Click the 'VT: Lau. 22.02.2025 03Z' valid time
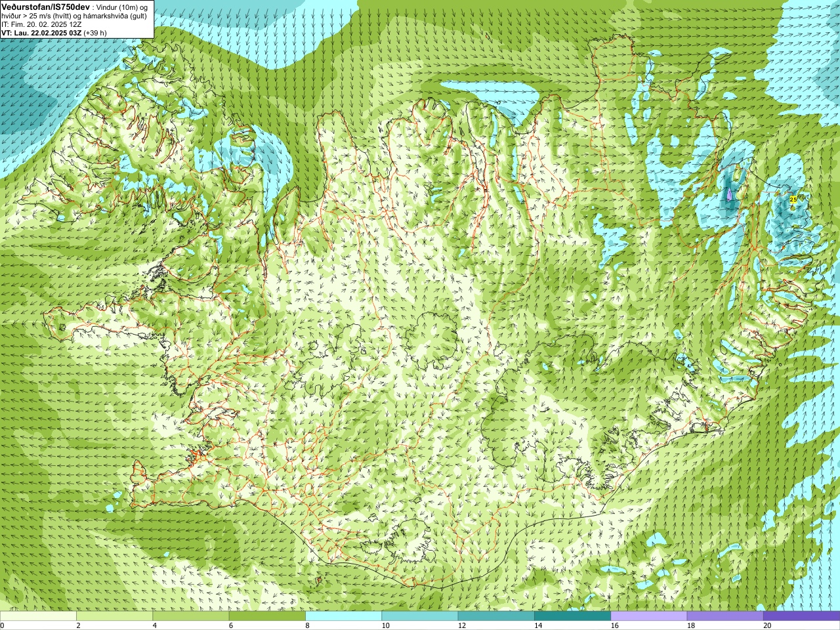The width and height of the screenshot is (840, 630). (x=41, y=33)
